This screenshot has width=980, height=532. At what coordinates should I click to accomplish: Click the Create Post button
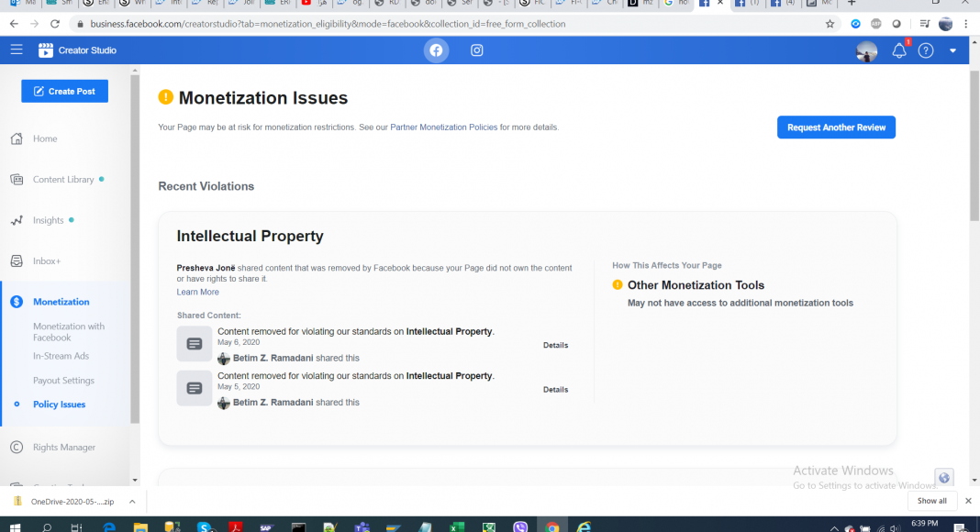[x=64, y=91]
